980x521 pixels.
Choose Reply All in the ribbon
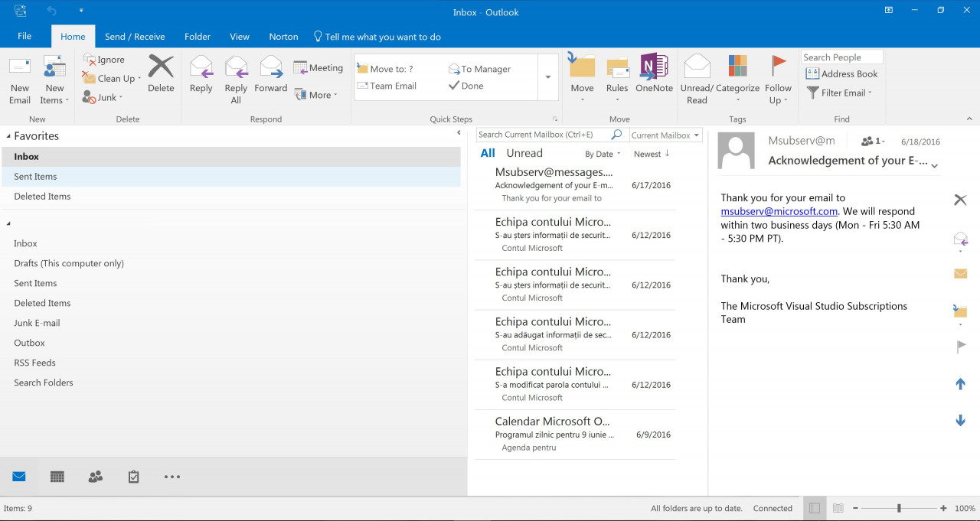[236, 80]
